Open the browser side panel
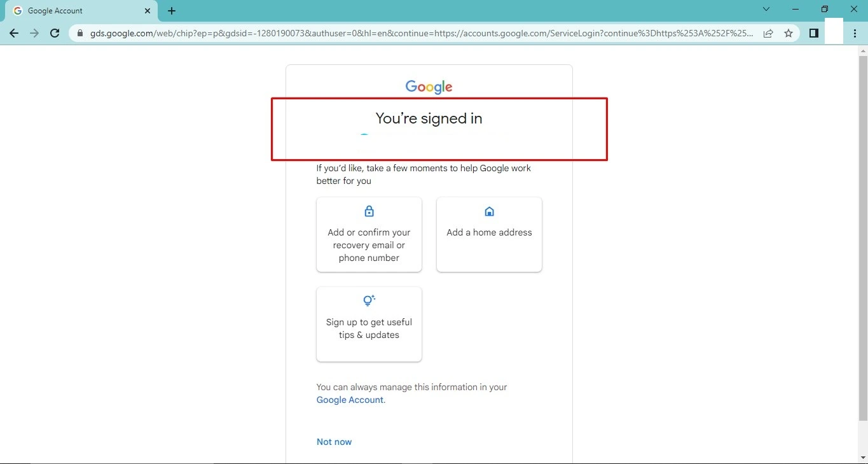This screenshot has height=464, width=868. click(813, 33)
